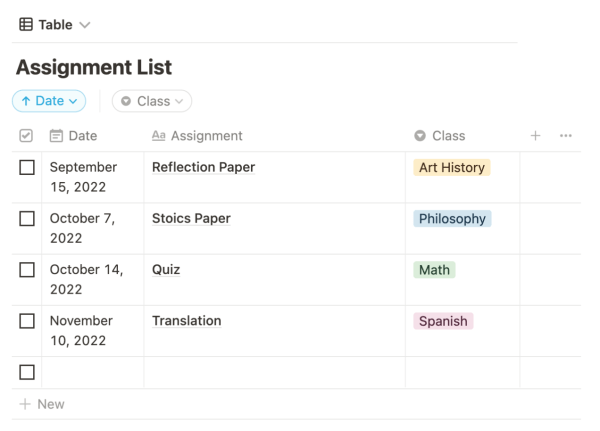
Task: Check the Stoics Paper row checkbox
Action: point(27,219)
